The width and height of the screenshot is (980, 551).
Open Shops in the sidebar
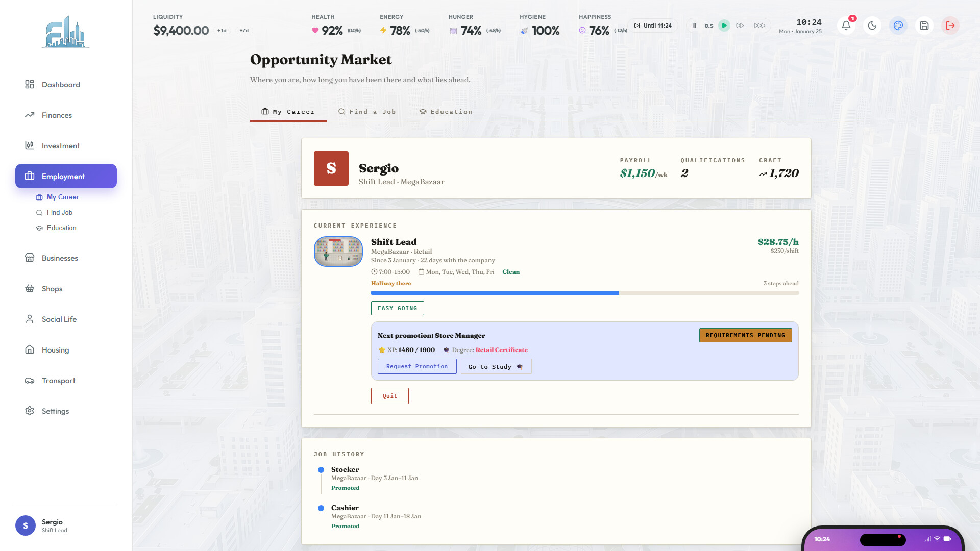click(x=66, y=289)
